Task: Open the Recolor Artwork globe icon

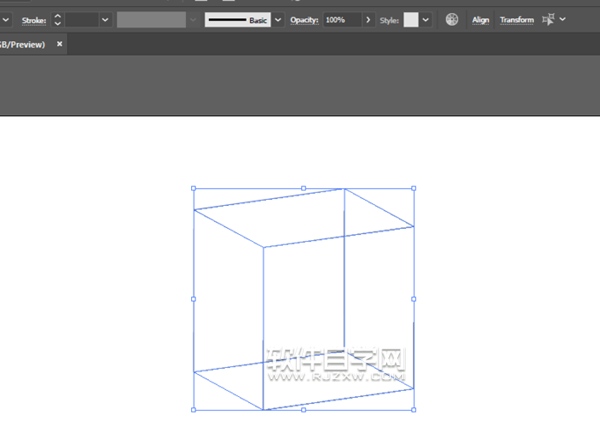Action: (452, 19)
